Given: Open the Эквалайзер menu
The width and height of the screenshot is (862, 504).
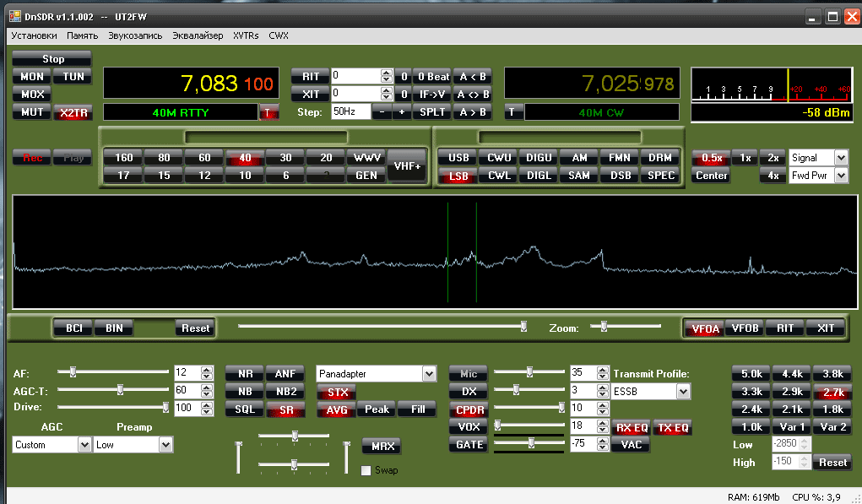Looking at the screenshot, I should 198,35.
